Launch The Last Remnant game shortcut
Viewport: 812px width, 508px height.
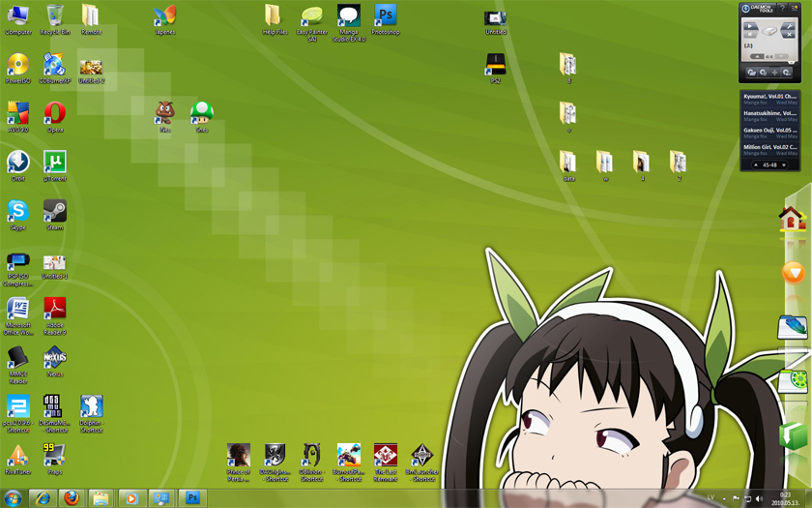(386, 463)
